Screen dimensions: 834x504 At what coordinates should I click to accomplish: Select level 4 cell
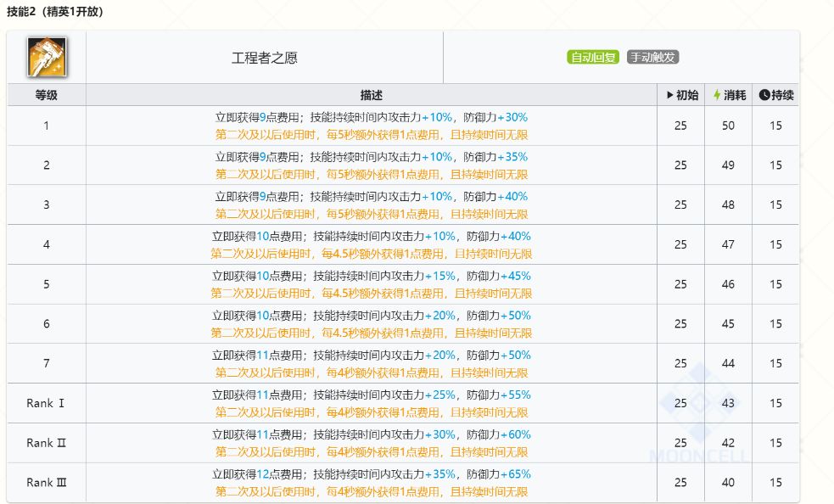coord(47,244)
